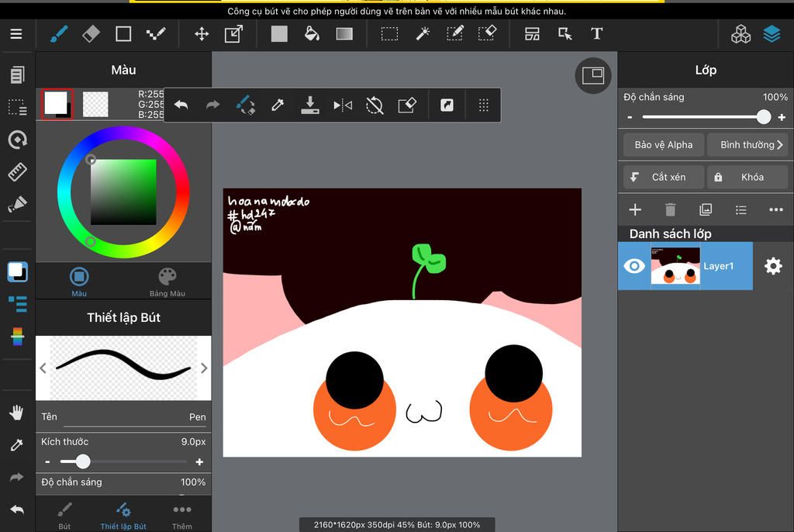This screenshot has width=794, height=532.
Task: Select the Move tool
Action: [x=202, y=34]
